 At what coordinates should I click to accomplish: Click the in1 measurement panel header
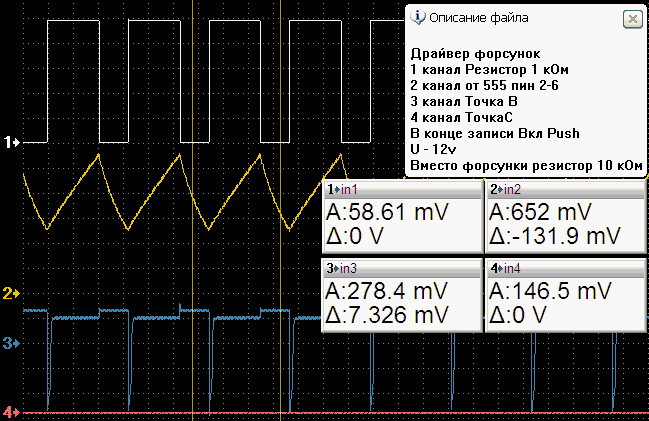[401, 189]
